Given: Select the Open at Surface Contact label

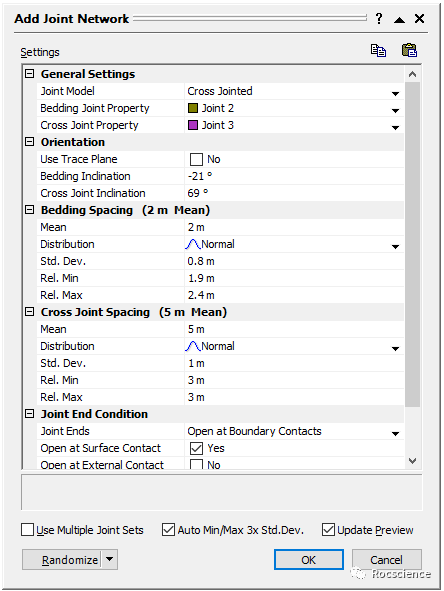Looking at the screenshot, I should point(100,448).
